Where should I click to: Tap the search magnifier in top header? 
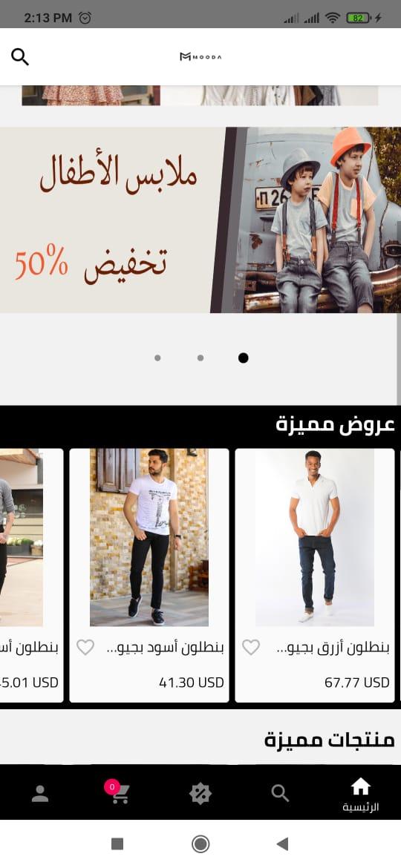(x=20, y=56)
